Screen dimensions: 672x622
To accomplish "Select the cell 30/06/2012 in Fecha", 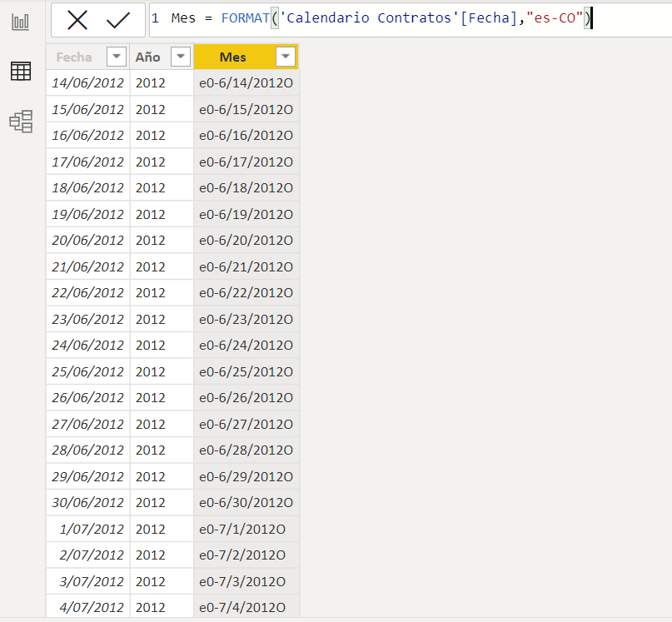I will [87, 502].
